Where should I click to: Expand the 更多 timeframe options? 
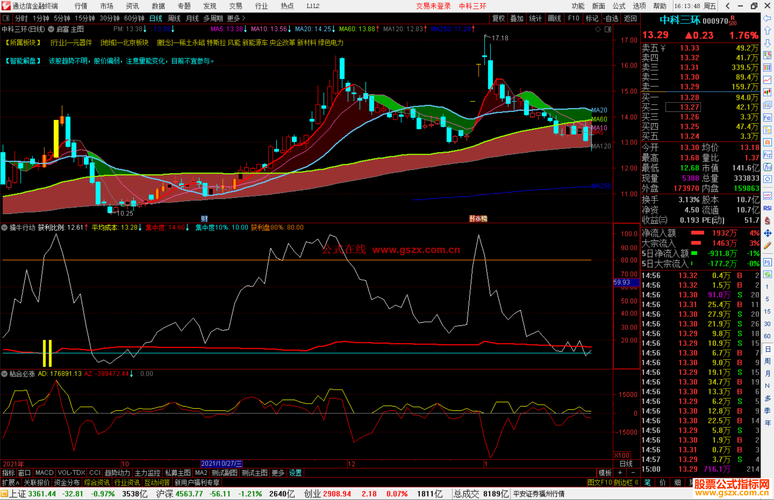236,18
